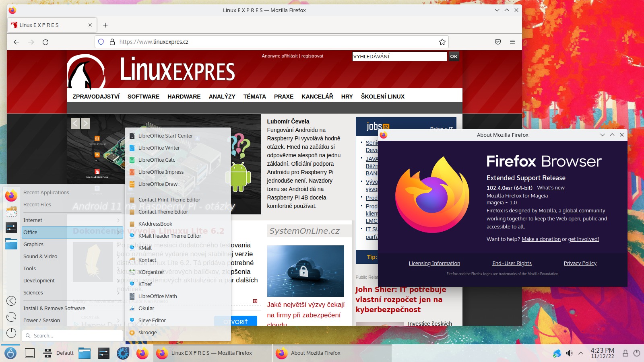Click the lock screen icon
This screenshot has width=644, height=362.
point(625,353)
